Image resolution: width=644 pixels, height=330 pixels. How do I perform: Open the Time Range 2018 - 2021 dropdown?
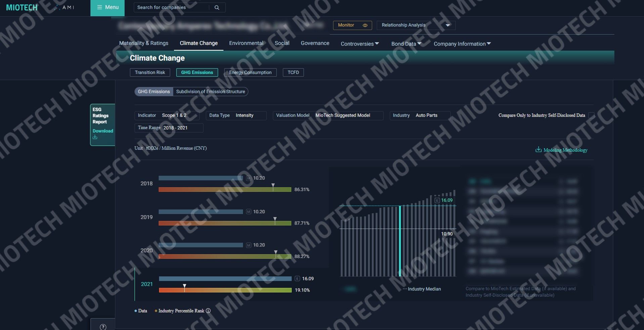(169, 128)
